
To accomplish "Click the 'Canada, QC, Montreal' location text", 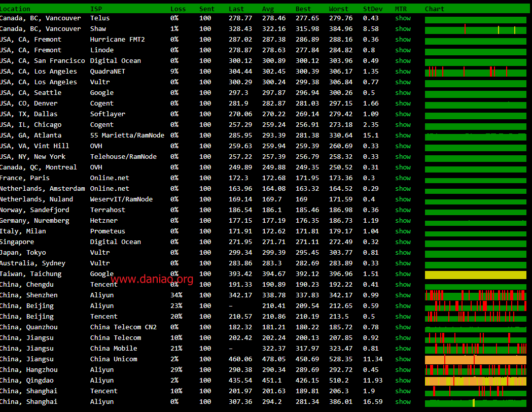I will pyautogui.click(x=39, y=167).
